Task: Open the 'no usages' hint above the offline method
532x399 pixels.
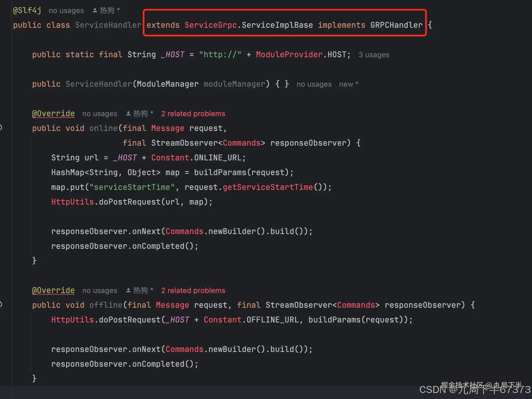Action: pos(100,290)
